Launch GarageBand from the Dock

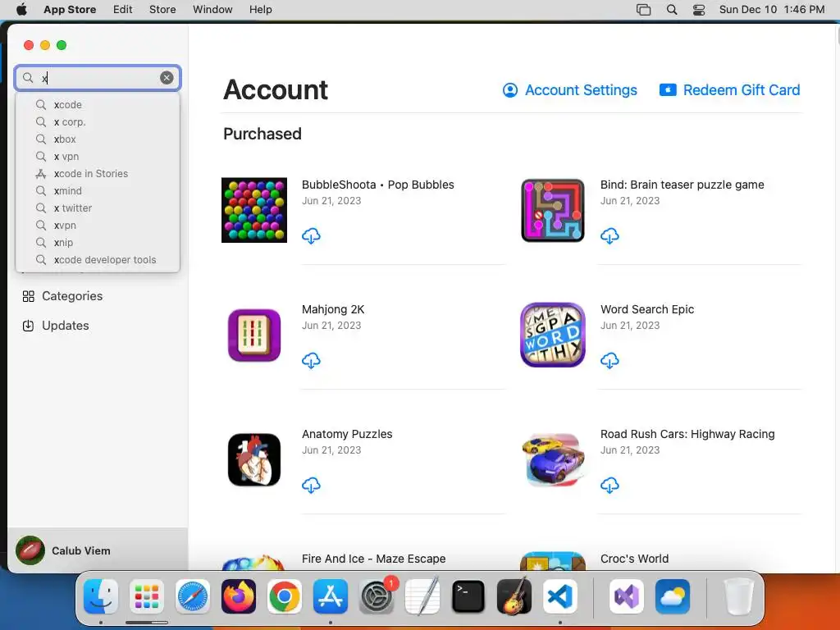point(514,596)
